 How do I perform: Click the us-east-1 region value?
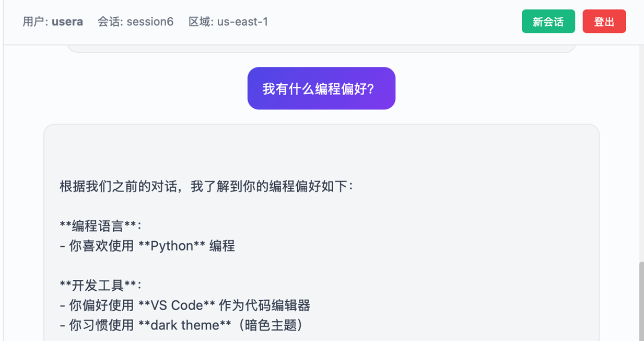[242, 22]
